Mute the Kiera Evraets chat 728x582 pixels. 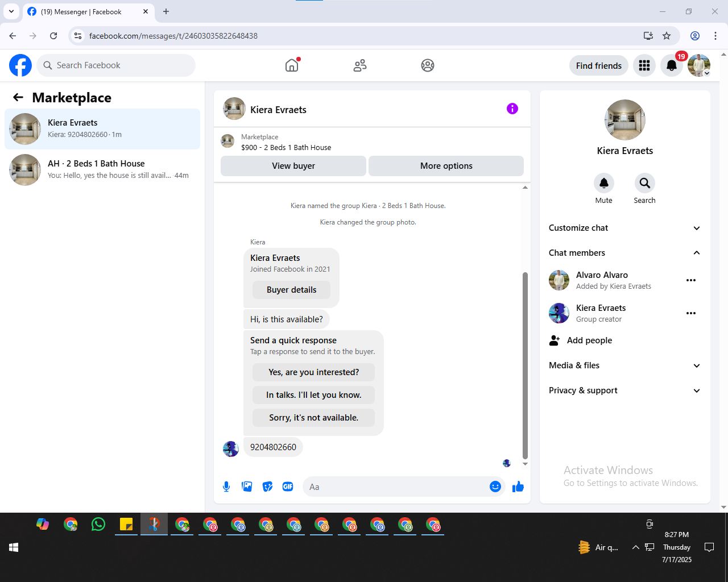(604, 183)
